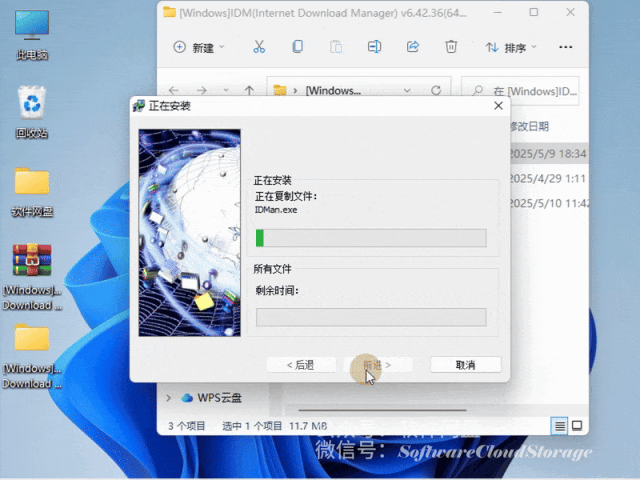
Task: Select the row dated 2025/5/10
Action: 549,203
